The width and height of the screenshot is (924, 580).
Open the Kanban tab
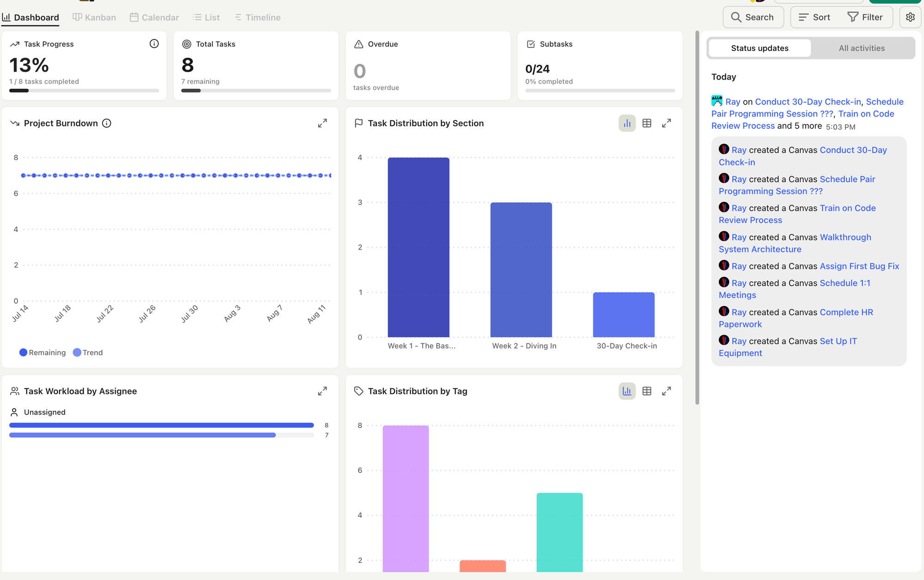[94, 17]
